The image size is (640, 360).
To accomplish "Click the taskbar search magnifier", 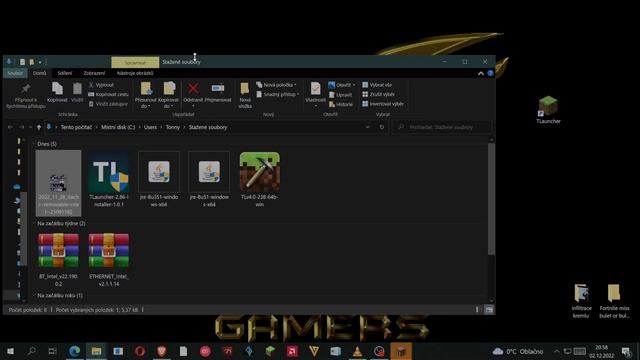I will 31,351.
